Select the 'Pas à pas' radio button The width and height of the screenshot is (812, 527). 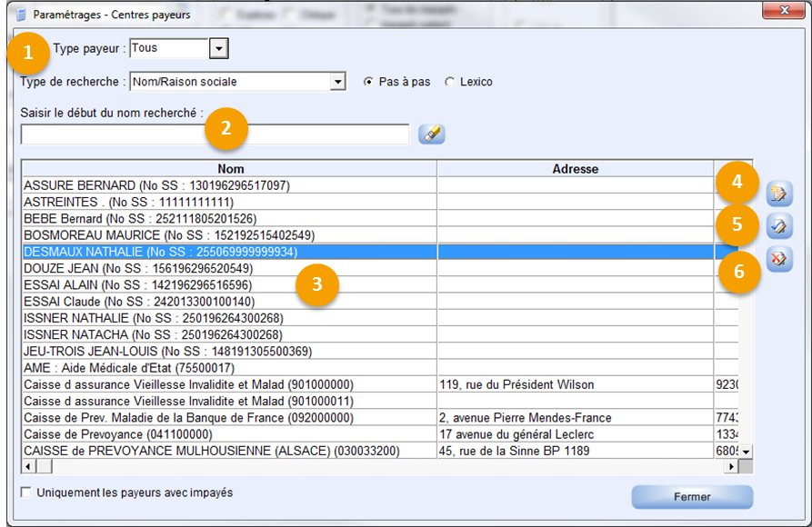click(368, 82)
